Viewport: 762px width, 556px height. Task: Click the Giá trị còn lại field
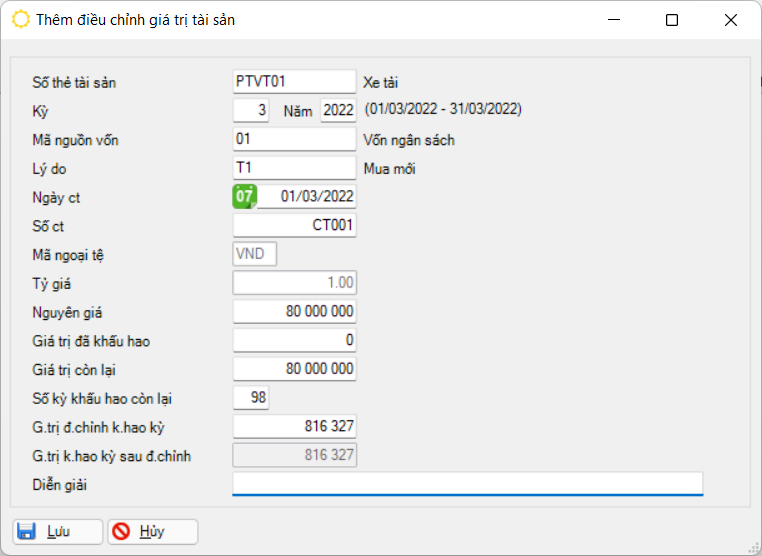pos(294,369)
